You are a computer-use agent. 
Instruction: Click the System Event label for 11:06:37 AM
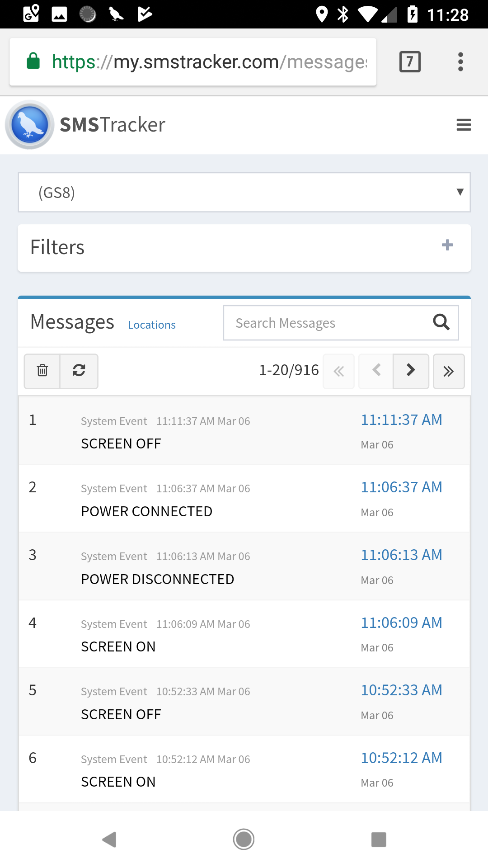(114, 489)
